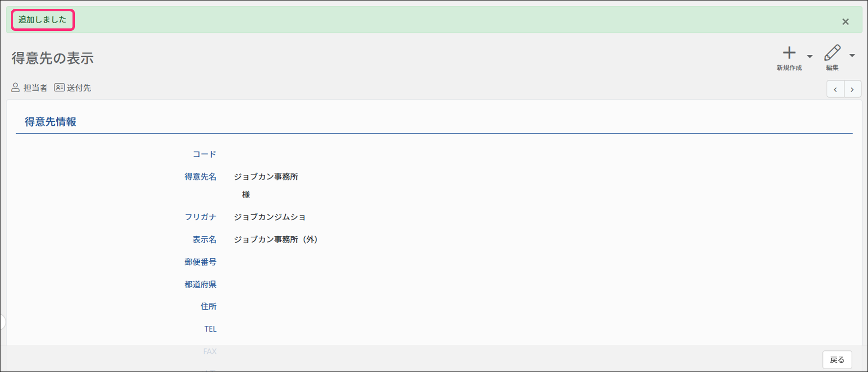The width and height of the screenshot is (868, 372).
Task: Click the TEL field label
Action: [x=210, y=329]
